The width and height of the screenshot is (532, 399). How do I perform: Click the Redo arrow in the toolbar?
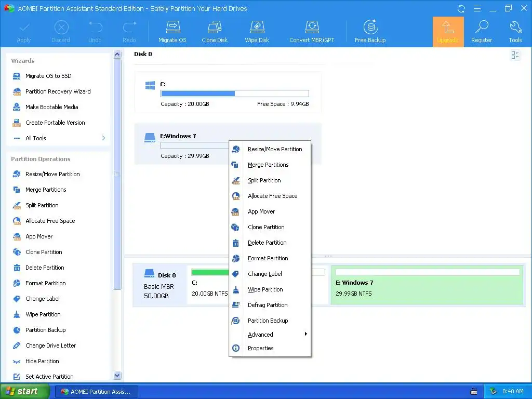[129, 32]
